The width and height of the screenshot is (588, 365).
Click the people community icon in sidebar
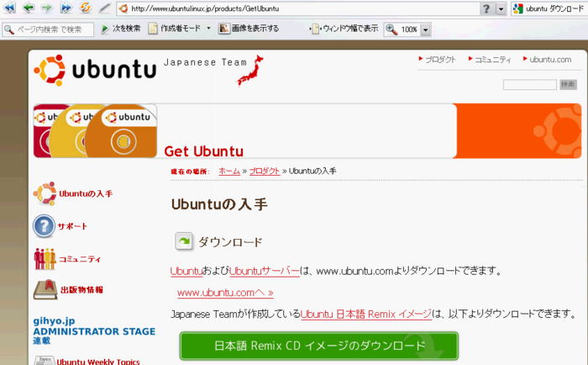pos(45,259)
